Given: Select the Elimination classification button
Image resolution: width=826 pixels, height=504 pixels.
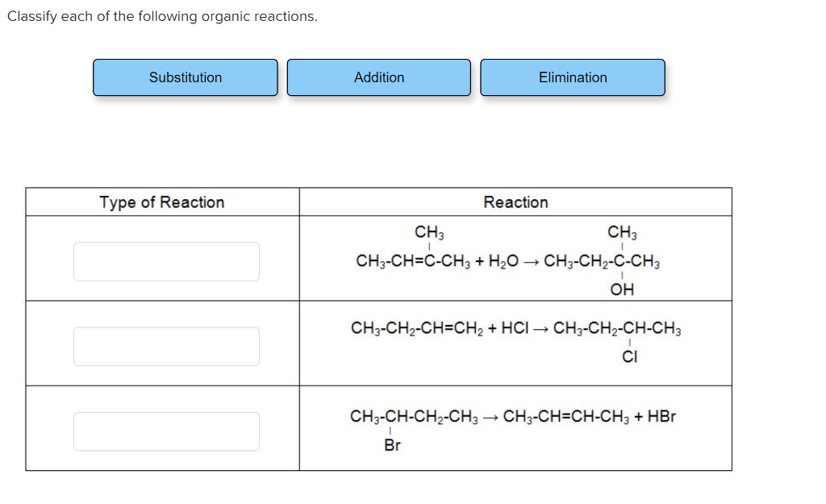Looking at the screenshot, I should pyautogui.click(x=573, y=77).
